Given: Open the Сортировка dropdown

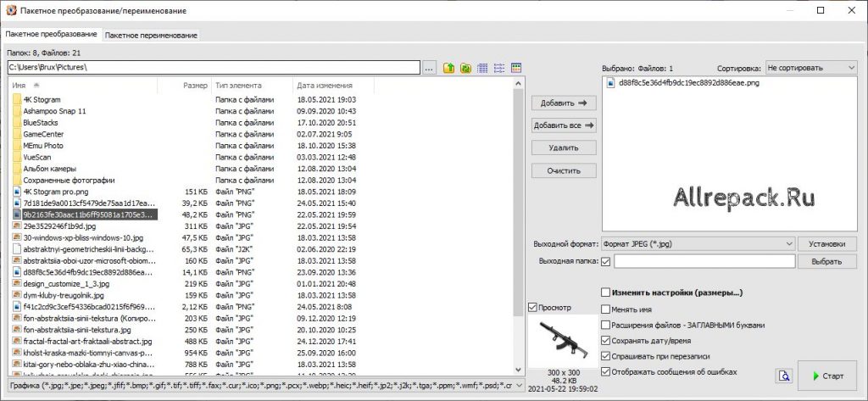Looking at the screenshot, I should tap(811, 68).
